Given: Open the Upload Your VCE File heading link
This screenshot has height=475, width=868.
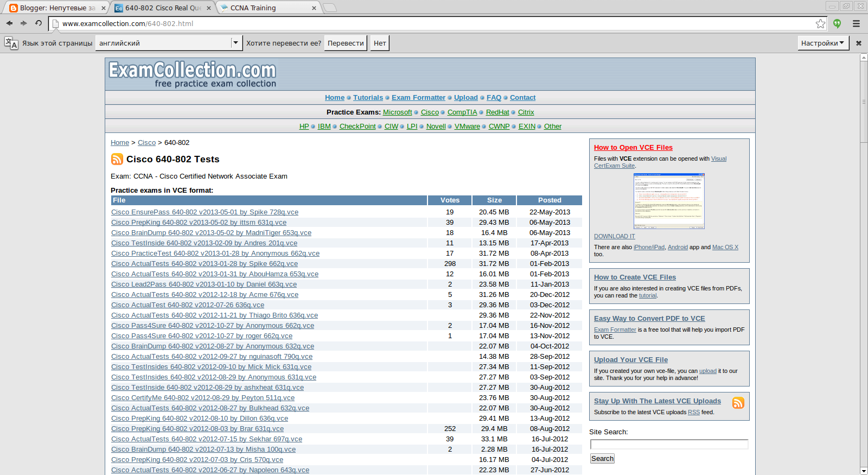Looking at the screenshot, I should coord(631,360).
